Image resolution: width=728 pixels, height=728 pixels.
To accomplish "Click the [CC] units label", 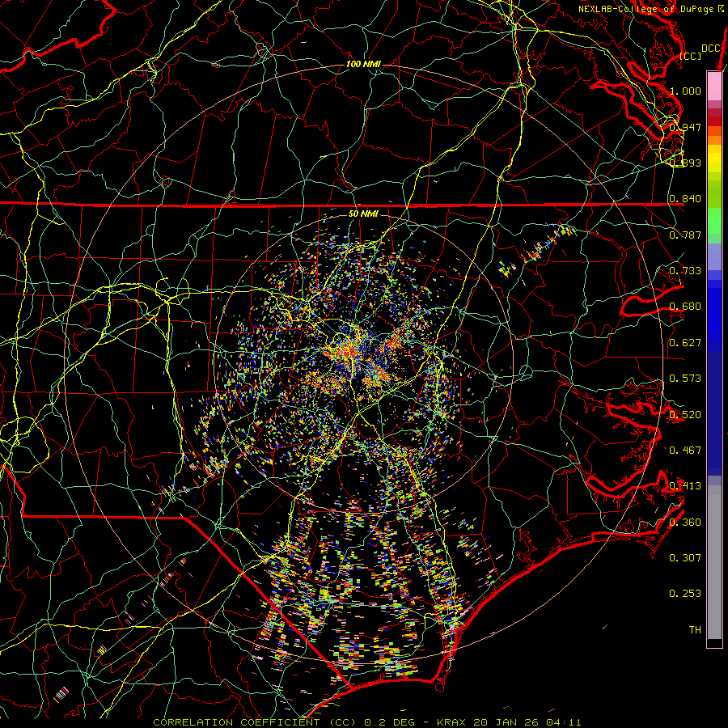I will coord(691,56).
